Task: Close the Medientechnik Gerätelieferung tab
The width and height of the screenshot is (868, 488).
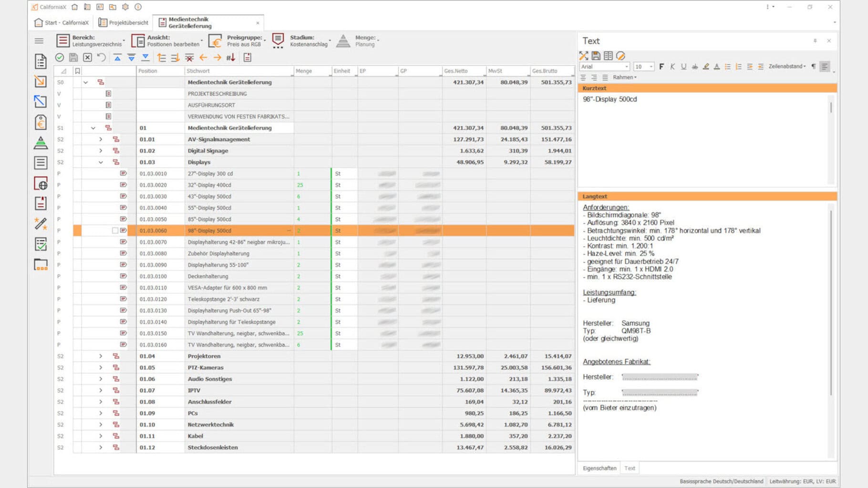Action: coord(258,23)
